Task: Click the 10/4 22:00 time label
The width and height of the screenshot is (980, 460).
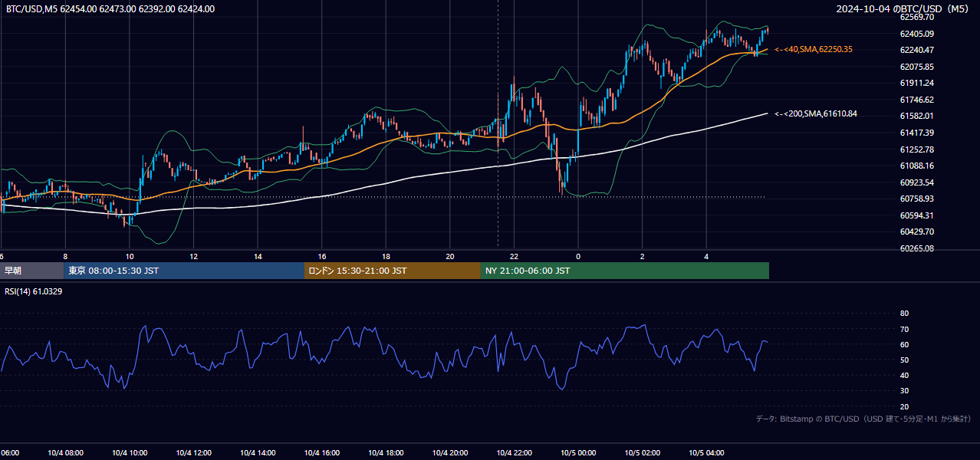Action: click(x=515, y=453)
